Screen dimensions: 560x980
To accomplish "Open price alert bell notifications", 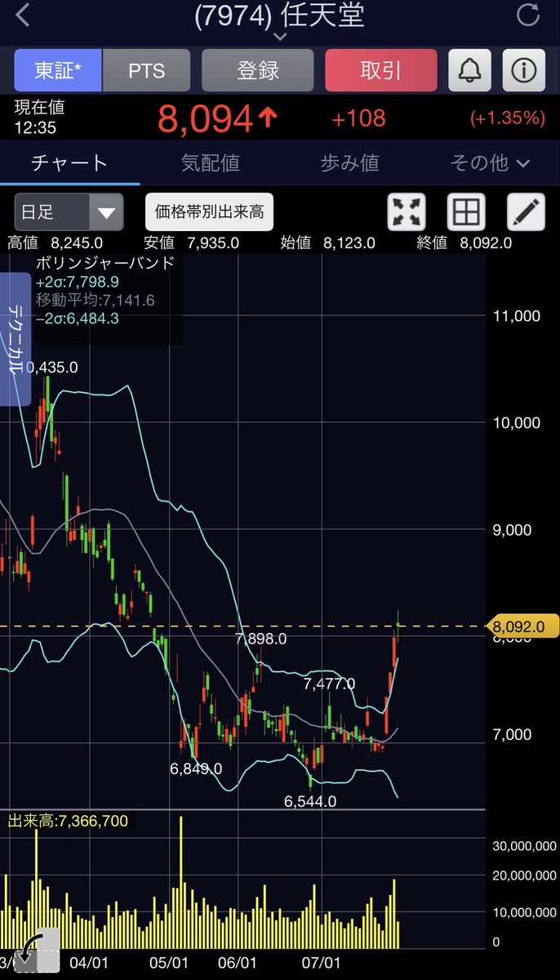I will 469,70.
